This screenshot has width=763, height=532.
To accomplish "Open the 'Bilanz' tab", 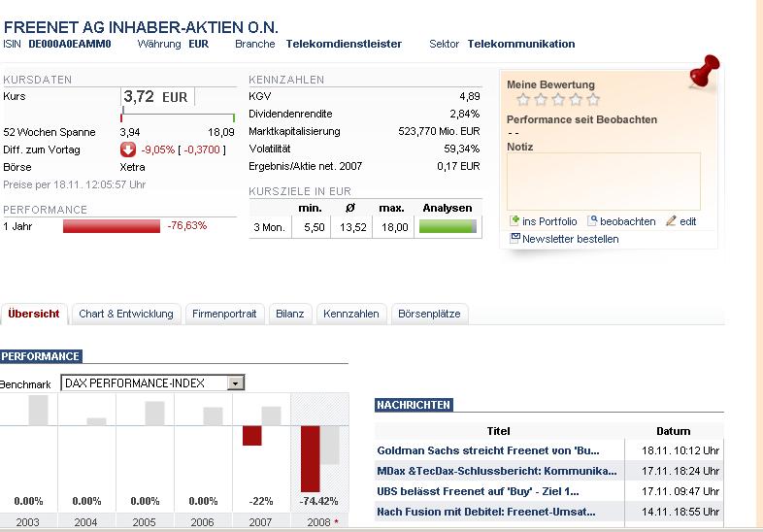I will [290, 314].
